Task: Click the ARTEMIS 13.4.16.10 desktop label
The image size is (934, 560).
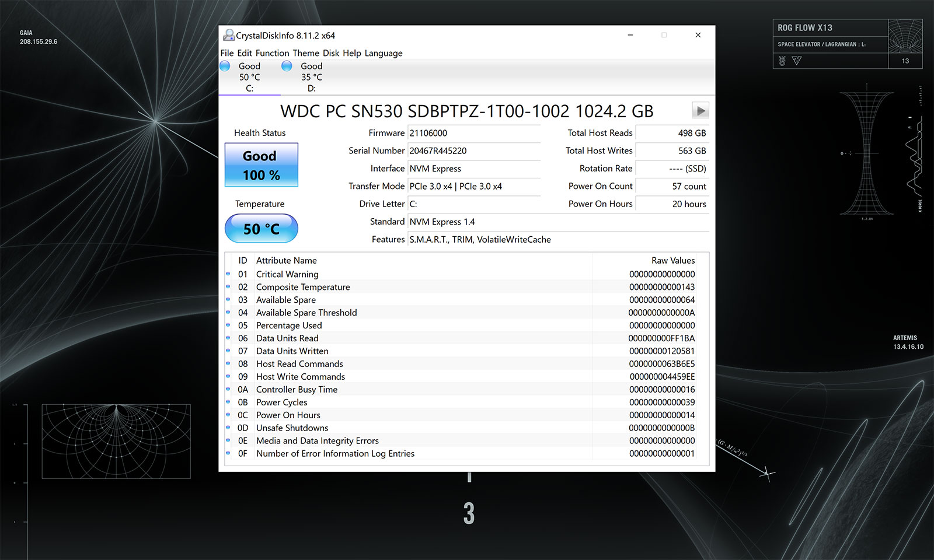Action: 908,342
